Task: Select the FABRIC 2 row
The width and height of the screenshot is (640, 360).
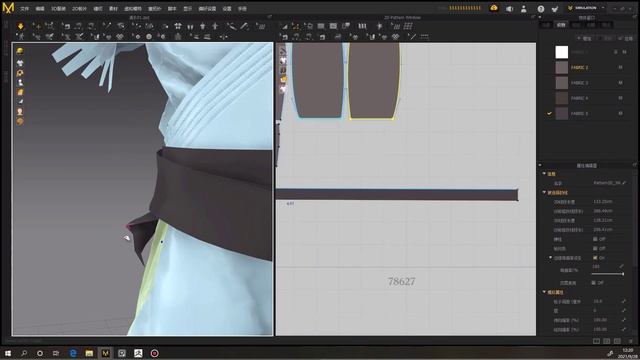Action: click(x=588, y=67)
